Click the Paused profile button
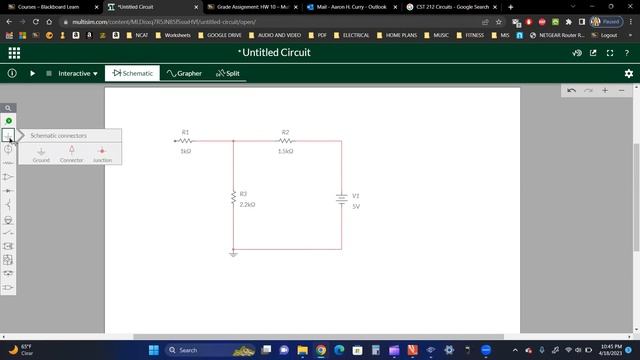The image size is (640, 360). (606, 22)
